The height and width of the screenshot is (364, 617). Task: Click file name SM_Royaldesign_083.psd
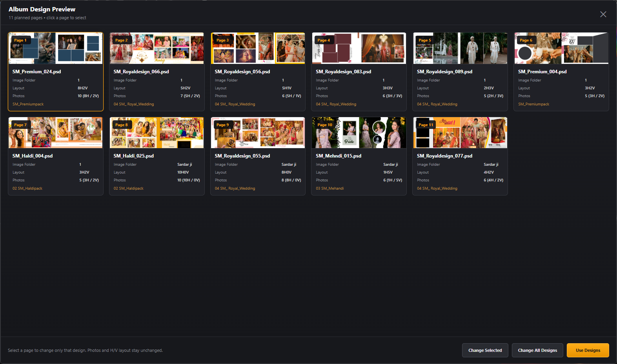[344, 72]
